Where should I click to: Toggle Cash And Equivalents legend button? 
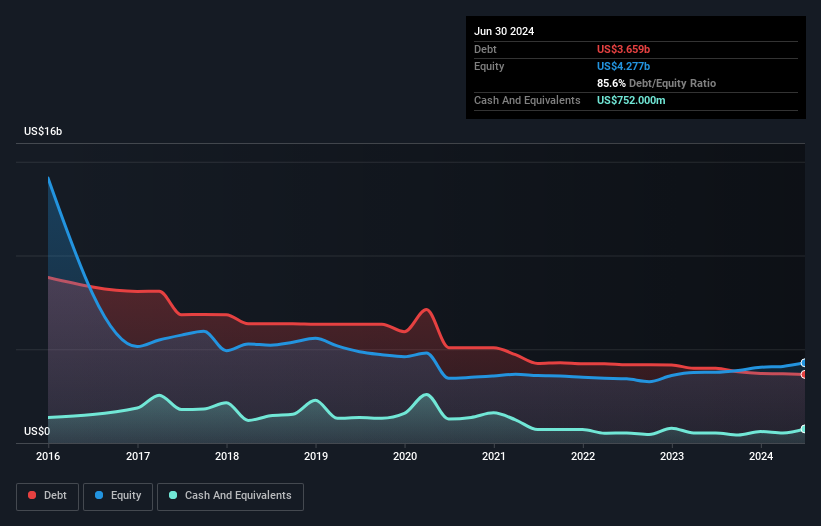[230, 496]
